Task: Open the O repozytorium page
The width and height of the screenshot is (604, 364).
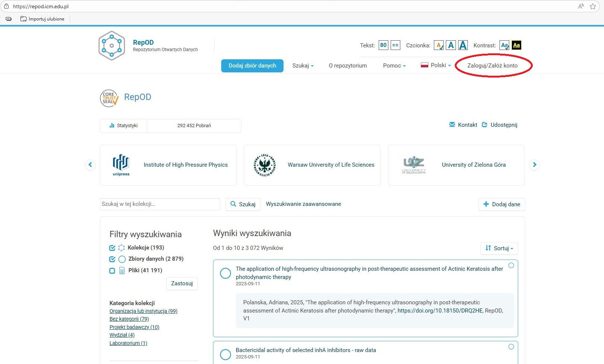Action: pyautogui.click(x=348, y=66)
